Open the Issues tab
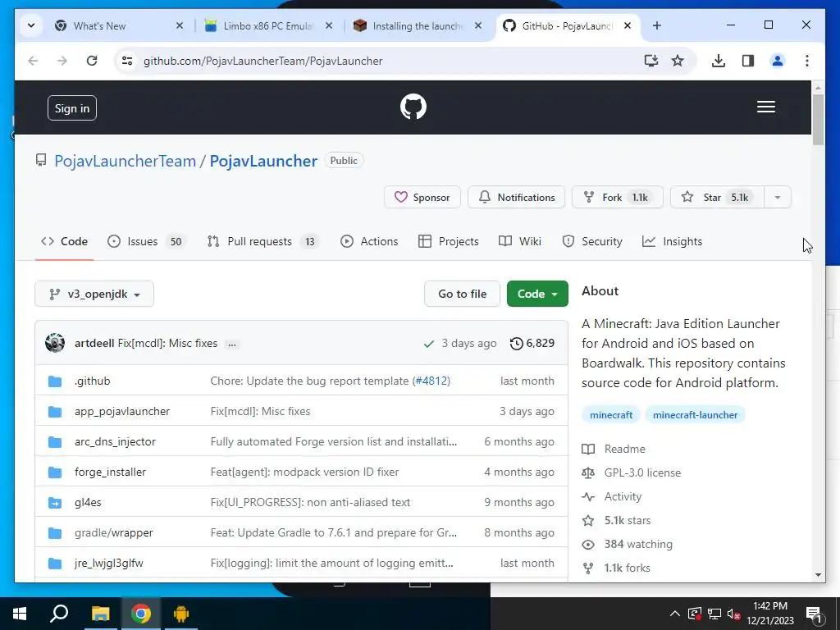The width and height of the screenshot is (840, 630). [145, 242]
